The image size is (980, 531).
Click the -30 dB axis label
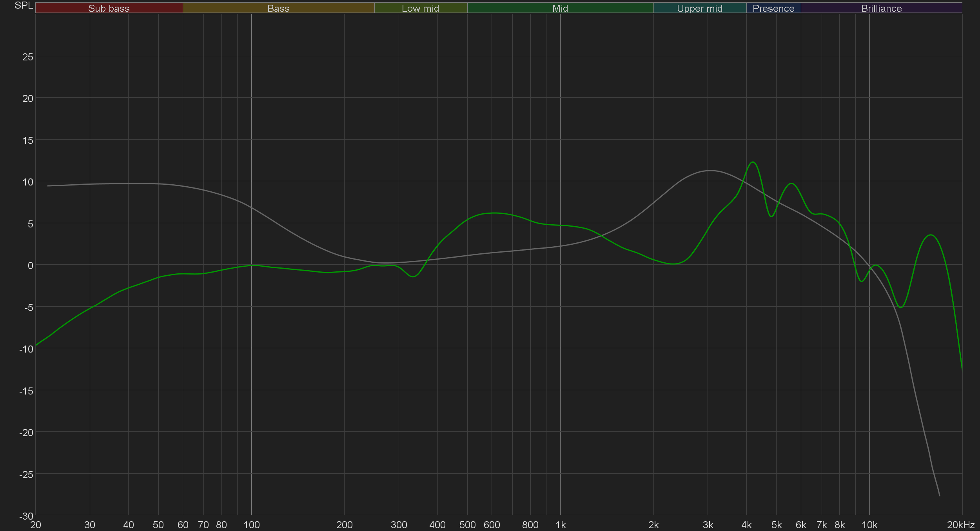point(26,516)
